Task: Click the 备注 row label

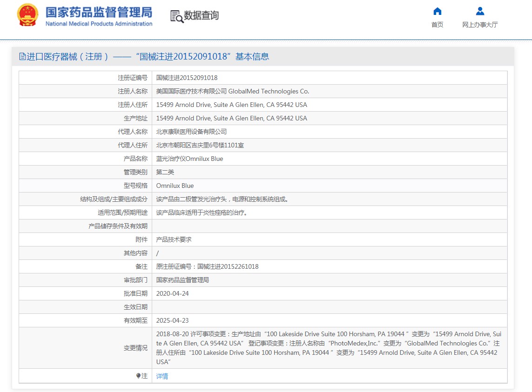Action: [x=141, y=266]
